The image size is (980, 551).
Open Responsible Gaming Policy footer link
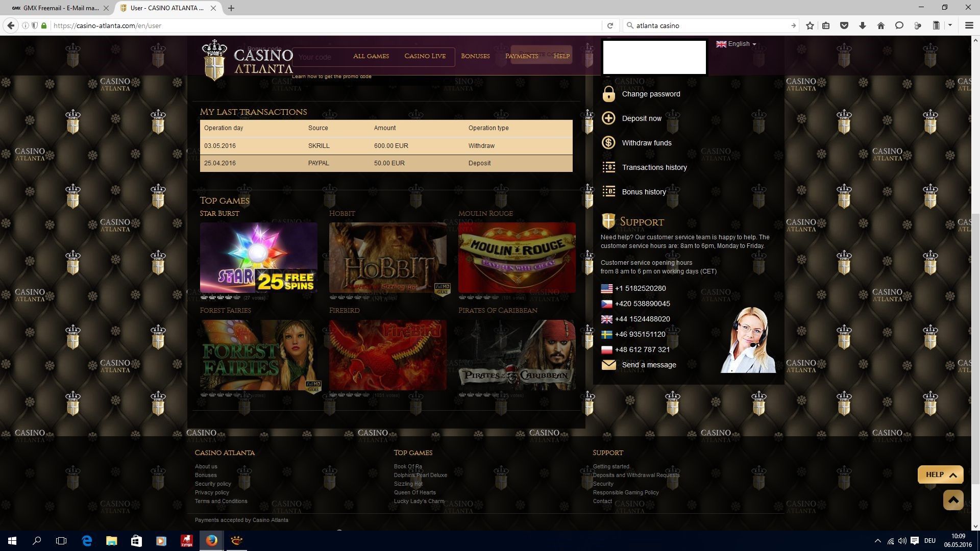[x=626, y=492]
